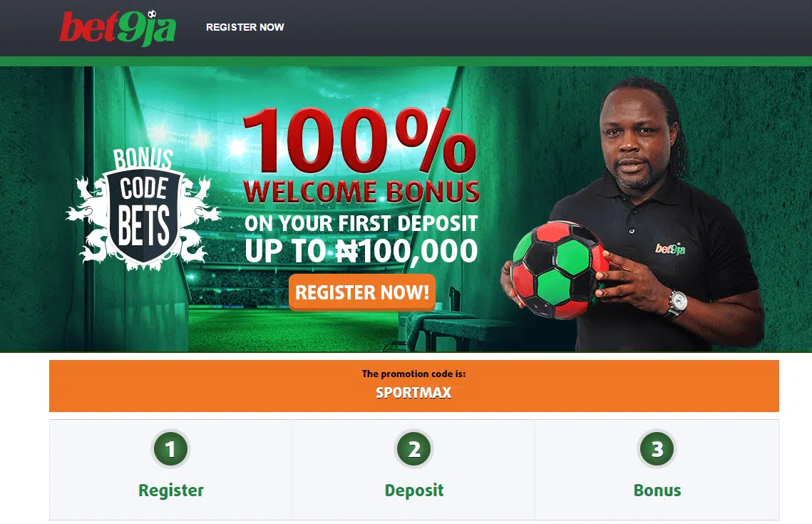Click the Deposit step label
This screenshot has height=524, width=812.
[x=414, y=490]
